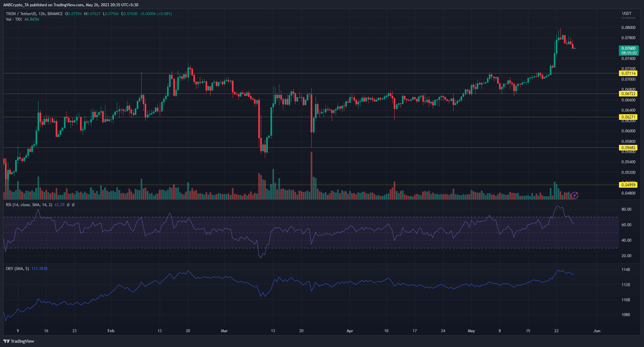The image size is (644, 347).
Task: Click the 112B OBV axis tick
Action: pyautogui.click(x=626, y=285)
